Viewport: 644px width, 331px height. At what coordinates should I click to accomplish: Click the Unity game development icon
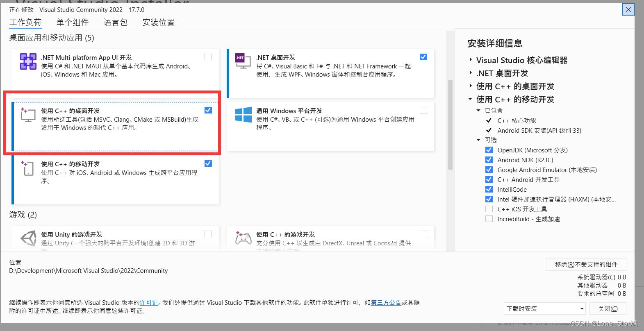29,238
